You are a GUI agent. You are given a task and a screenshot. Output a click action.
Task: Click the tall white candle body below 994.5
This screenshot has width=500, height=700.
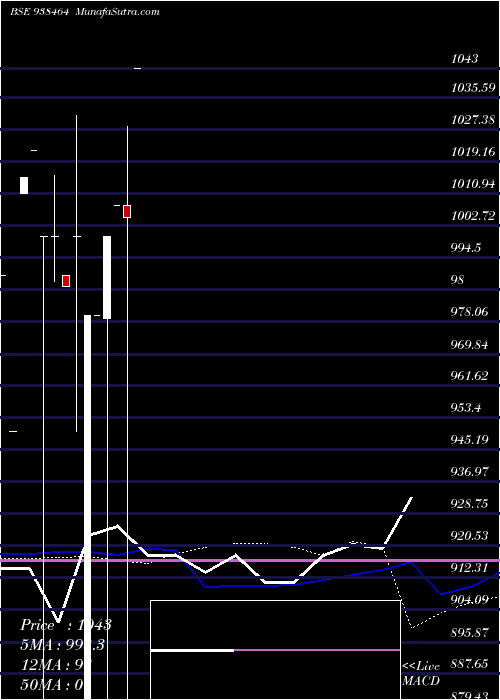click(x=107, y=277)
